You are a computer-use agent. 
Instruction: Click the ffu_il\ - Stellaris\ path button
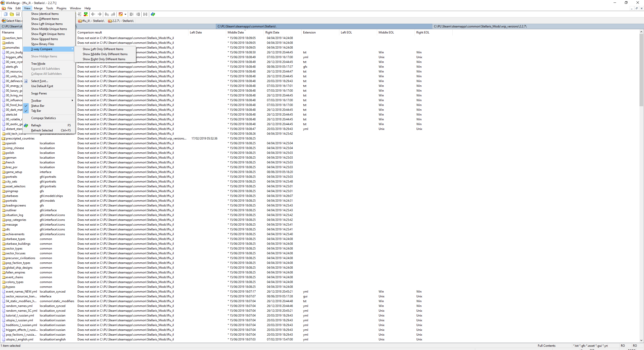(91, 21)
